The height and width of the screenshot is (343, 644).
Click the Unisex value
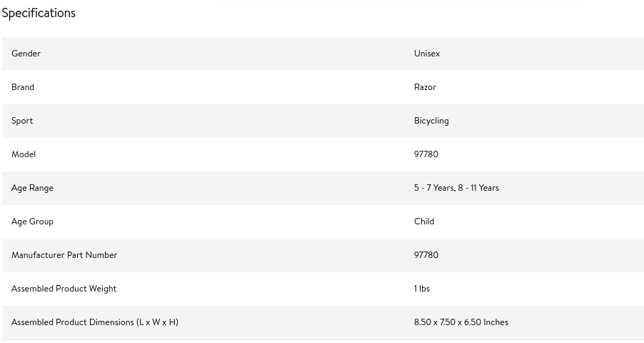click(427, 54)
